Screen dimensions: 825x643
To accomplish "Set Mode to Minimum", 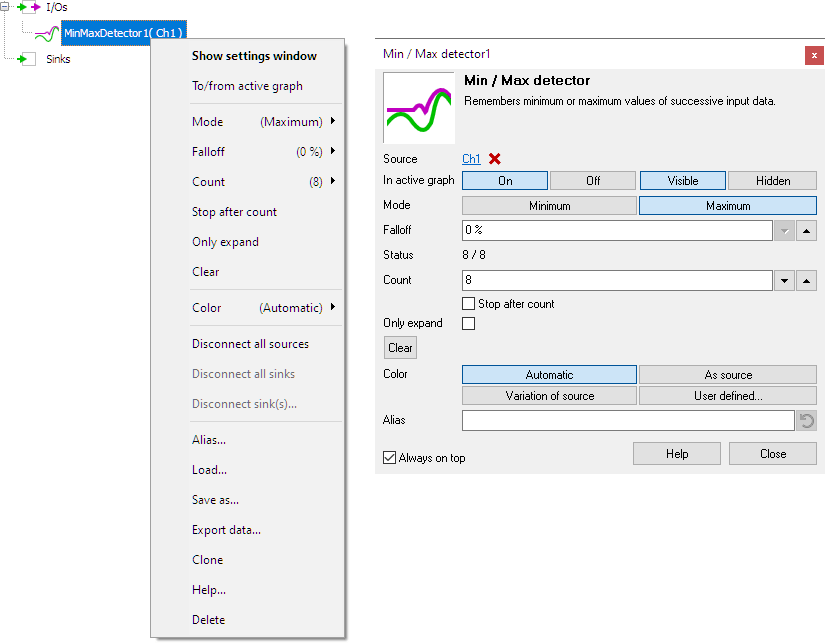I will tap(548, 204).
